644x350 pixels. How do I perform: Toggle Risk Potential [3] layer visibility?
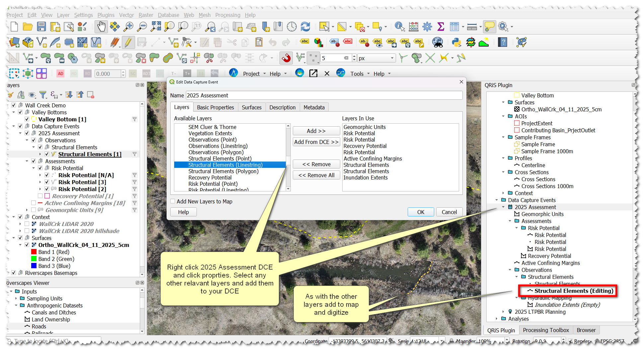47,182
